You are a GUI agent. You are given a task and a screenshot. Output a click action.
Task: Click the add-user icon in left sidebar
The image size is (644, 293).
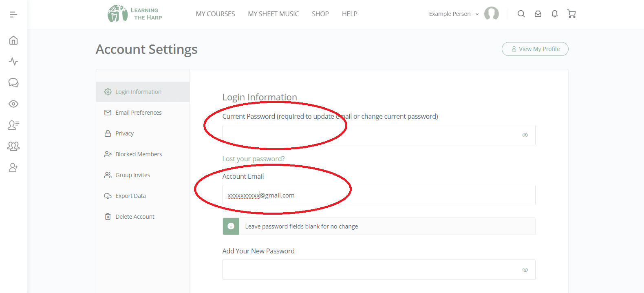pos(13,167)
